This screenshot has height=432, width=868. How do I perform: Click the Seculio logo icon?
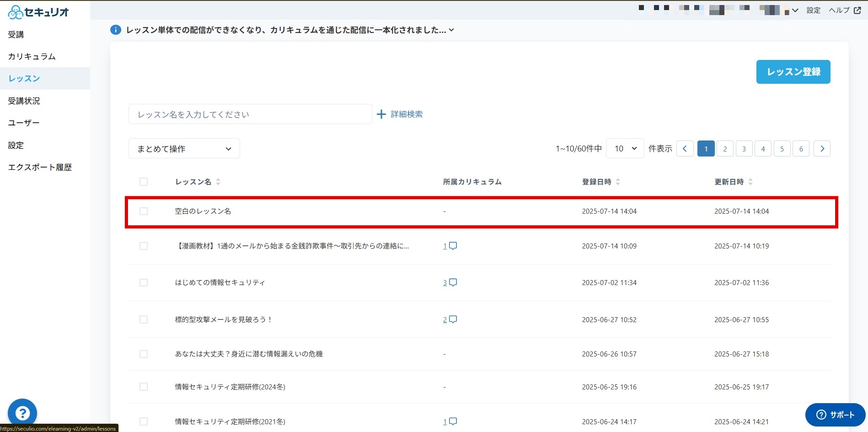(x=16, y=12)
